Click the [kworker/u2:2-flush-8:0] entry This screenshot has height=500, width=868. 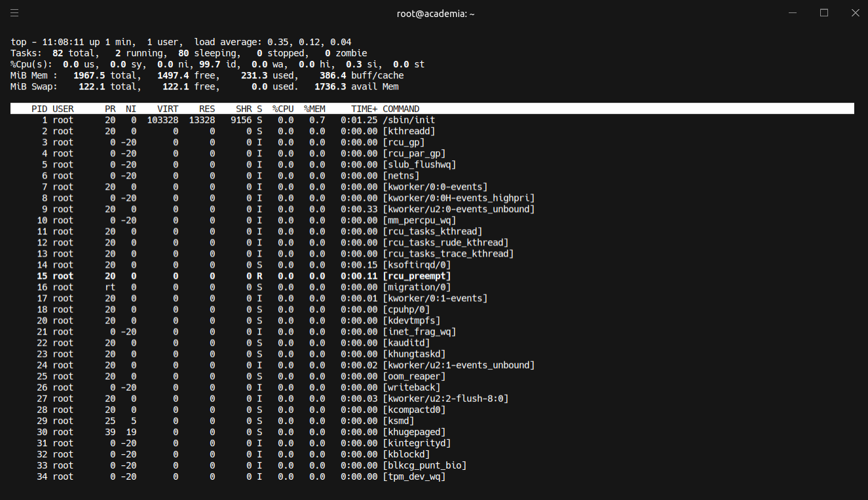coord(445,399)
